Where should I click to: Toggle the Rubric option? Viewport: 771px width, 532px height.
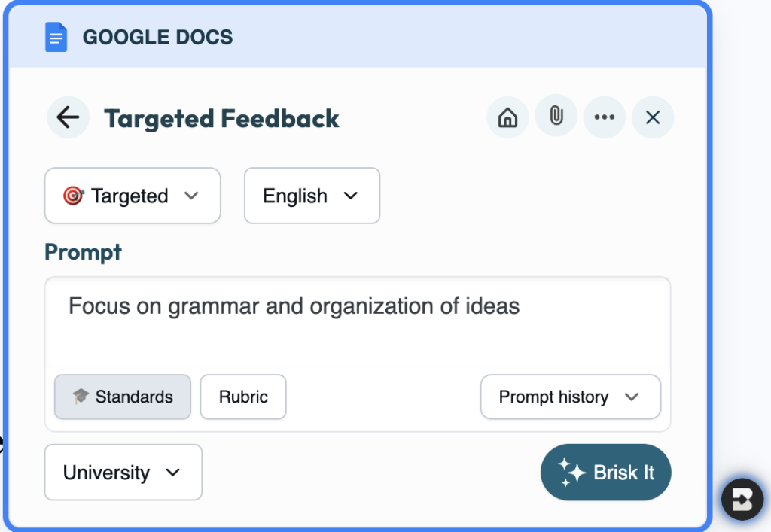click(x=242, y=397)
